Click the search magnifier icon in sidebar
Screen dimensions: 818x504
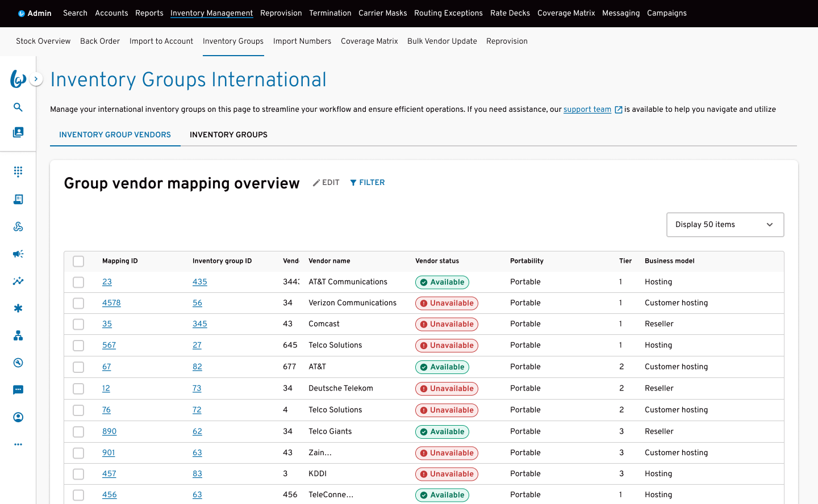click(x=18, y=107)
